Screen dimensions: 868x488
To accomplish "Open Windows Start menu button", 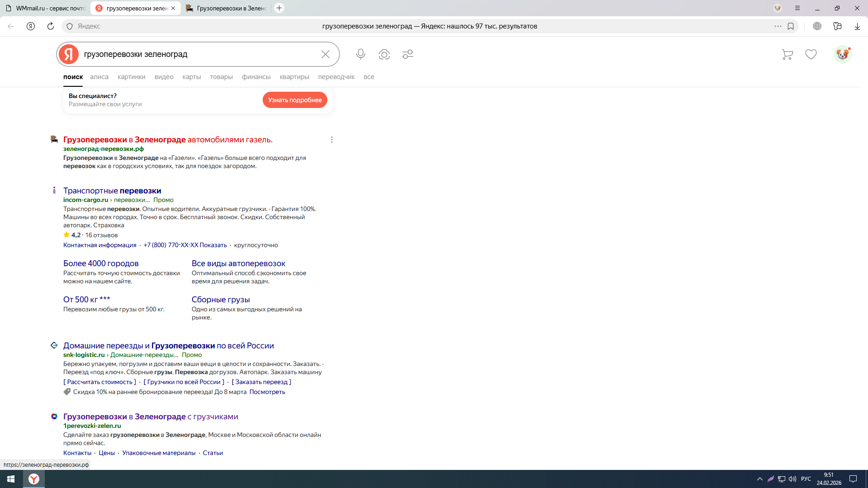I will coord(11,479).
